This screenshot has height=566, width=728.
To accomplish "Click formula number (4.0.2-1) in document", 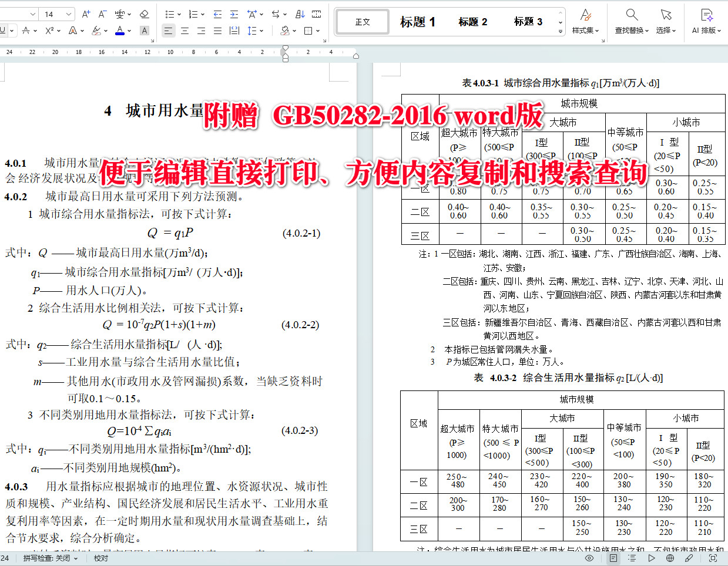I will point(301,234).
